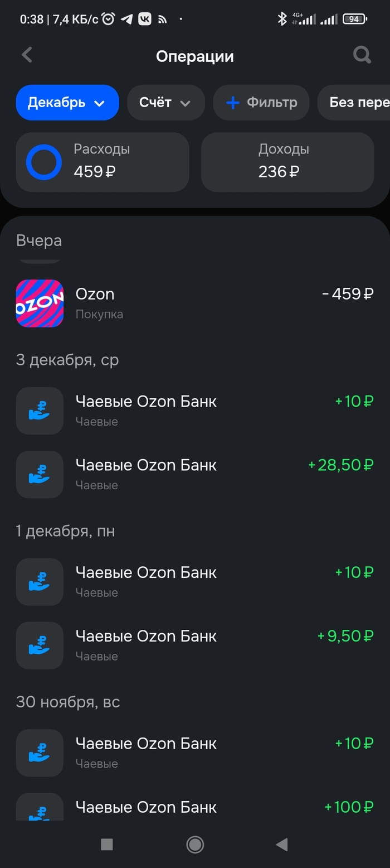
Task: Open the Счёт account dropdown
Action: [165, 103]
